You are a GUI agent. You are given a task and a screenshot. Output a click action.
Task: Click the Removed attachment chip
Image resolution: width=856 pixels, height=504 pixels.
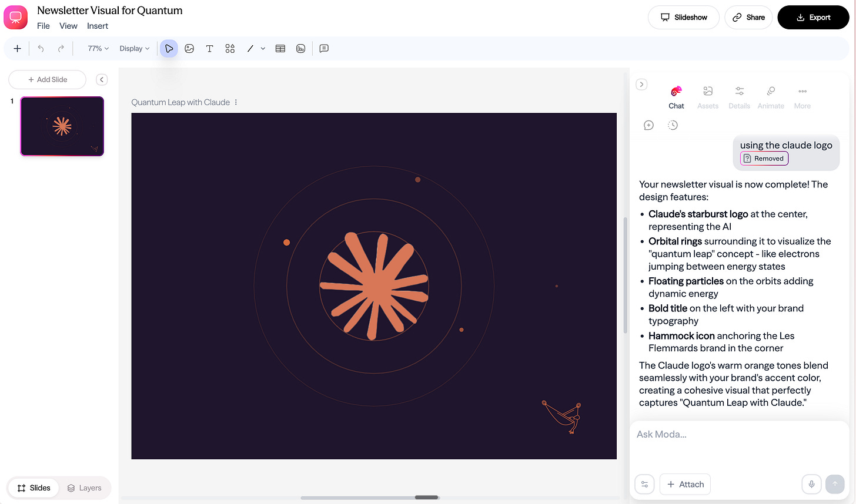coord(764,159)
